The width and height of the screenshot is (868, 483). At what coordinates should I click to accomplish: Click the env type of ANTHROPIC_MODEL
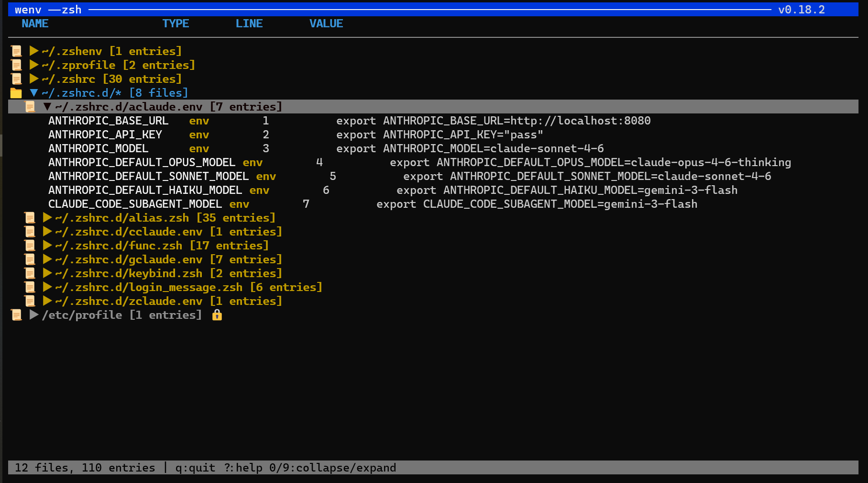click(x=199, y=148)
